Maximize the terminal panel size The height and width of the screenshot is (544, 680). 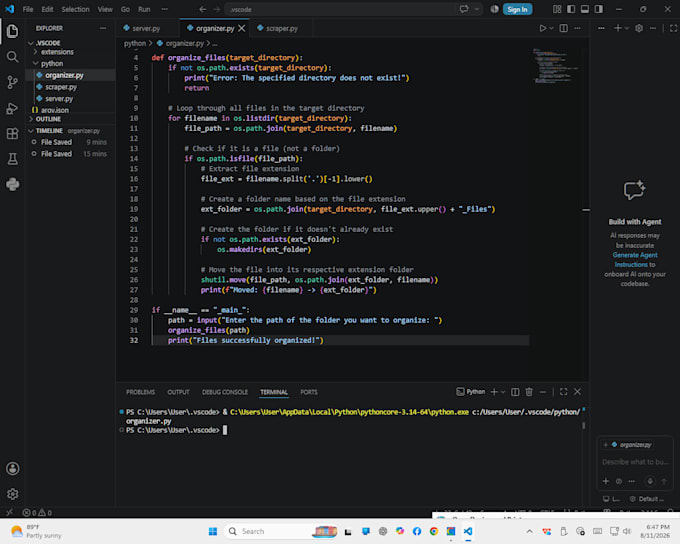coord(563,392)
